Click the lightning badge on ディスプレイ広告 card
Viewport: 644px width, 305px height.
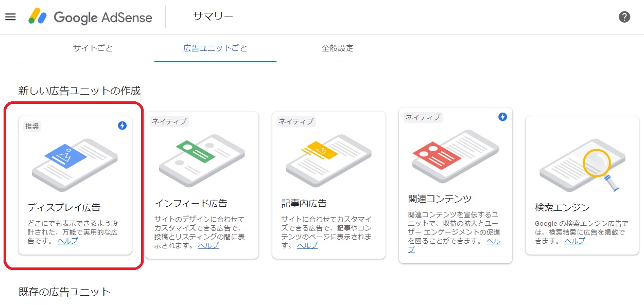122,125
